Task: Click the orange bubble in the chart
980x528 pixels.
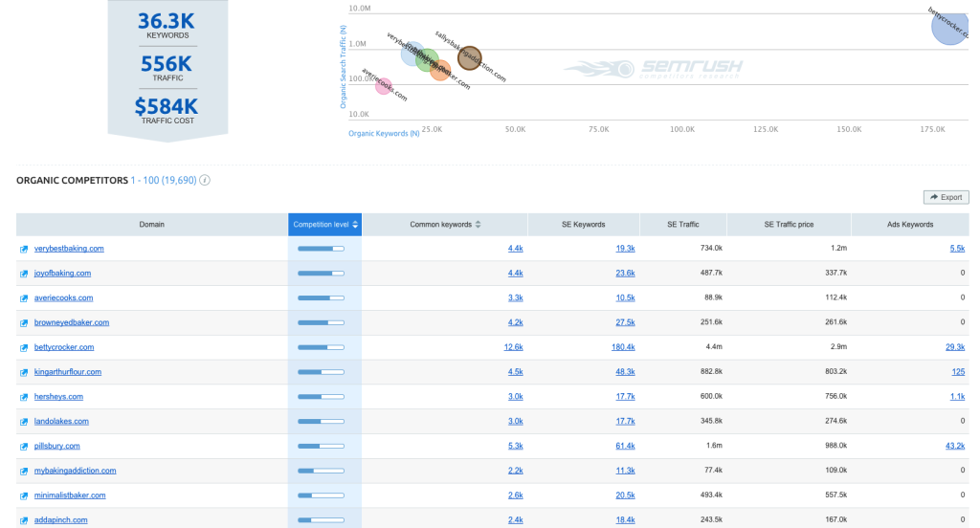Action: [440, 71]
